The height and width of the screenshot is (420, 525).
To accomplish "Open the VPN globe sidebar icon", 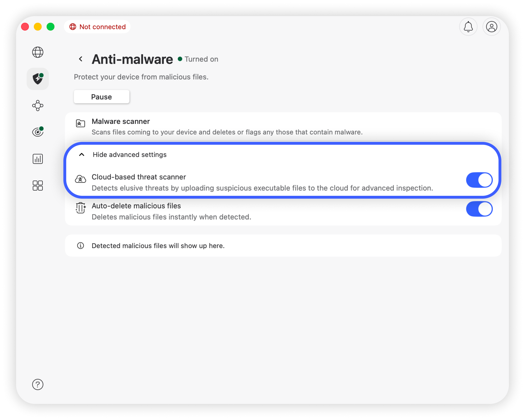I will tap(38, 52).
